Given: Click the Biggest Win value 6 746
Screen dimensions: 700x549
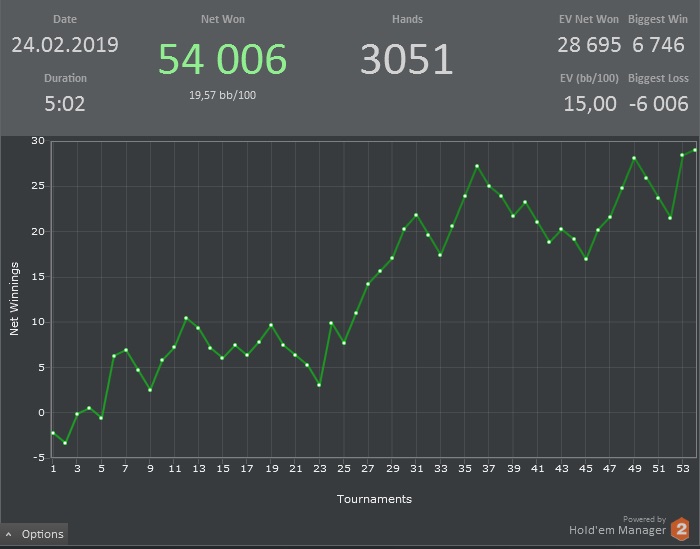Looking at the screenshot, I should 658,45.
